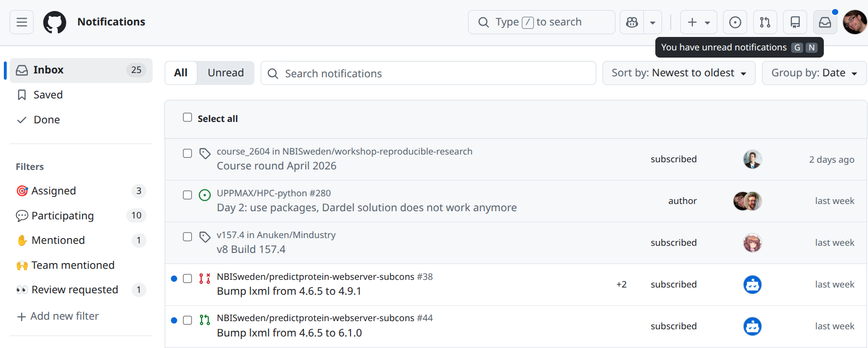Click the open pull request icon for #44
The width and height of the screenshot is (868, 348).
click(x=205, y=320)
